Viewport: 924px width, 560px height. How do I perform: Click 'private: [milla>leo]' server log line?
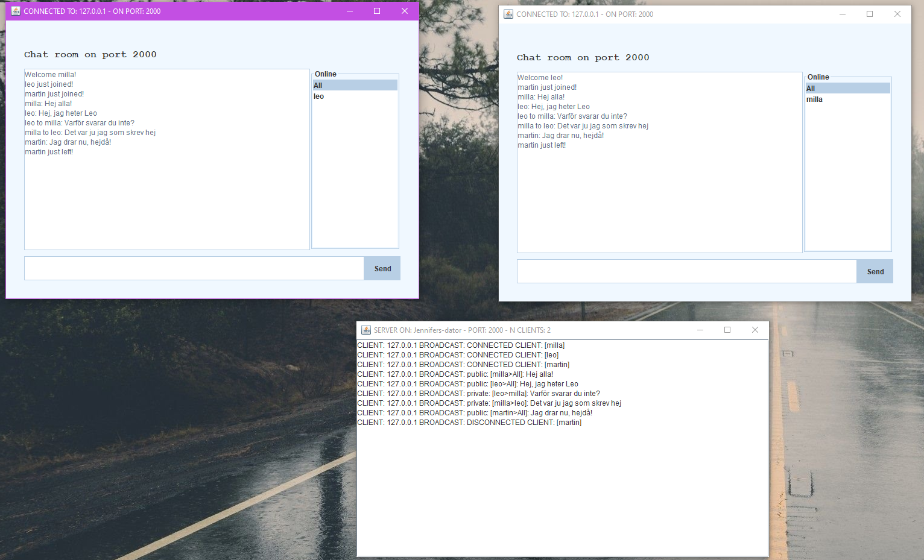489,403
